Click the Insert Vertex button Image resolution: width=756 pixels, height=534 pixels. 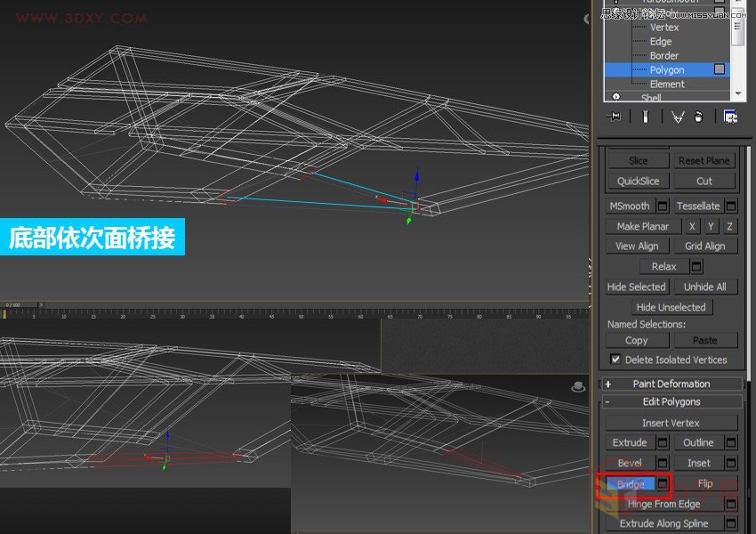pyautogui.click(x=671, y=423)
